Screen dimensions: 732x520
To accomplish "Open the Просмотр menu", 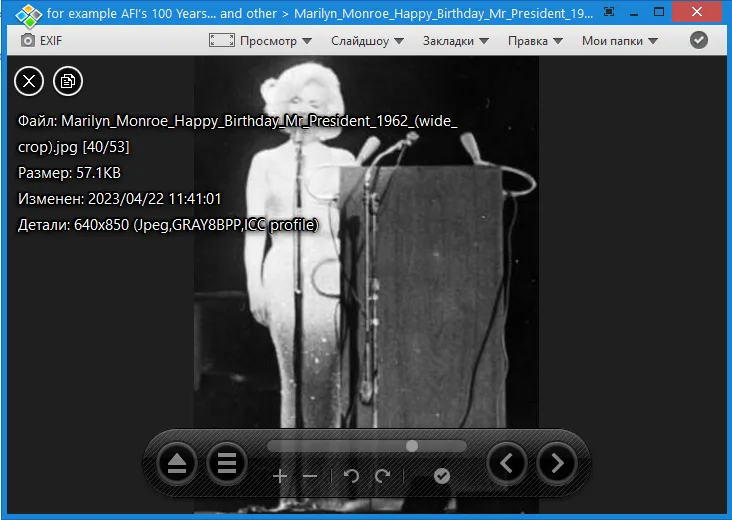I will (x=268, y=41).
